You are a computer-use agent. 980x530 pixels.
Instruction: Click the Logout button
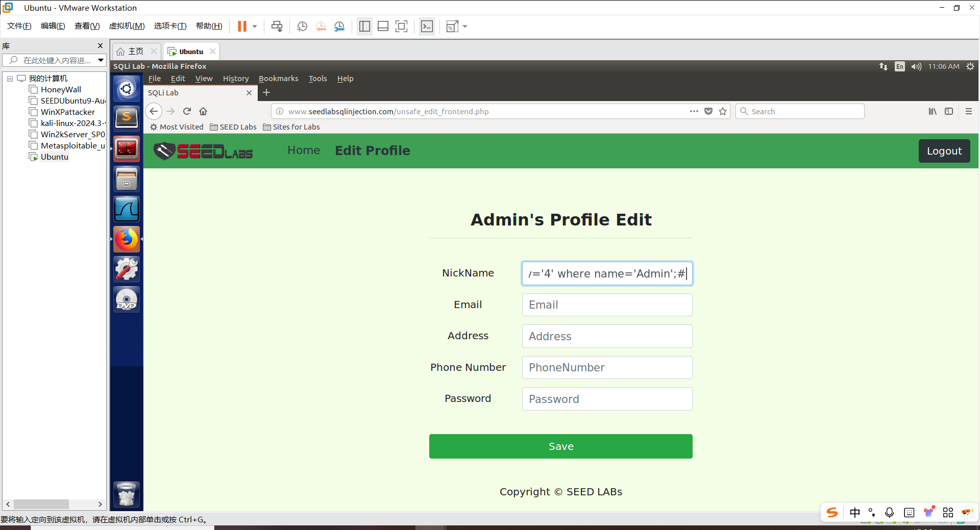(944, 151)
